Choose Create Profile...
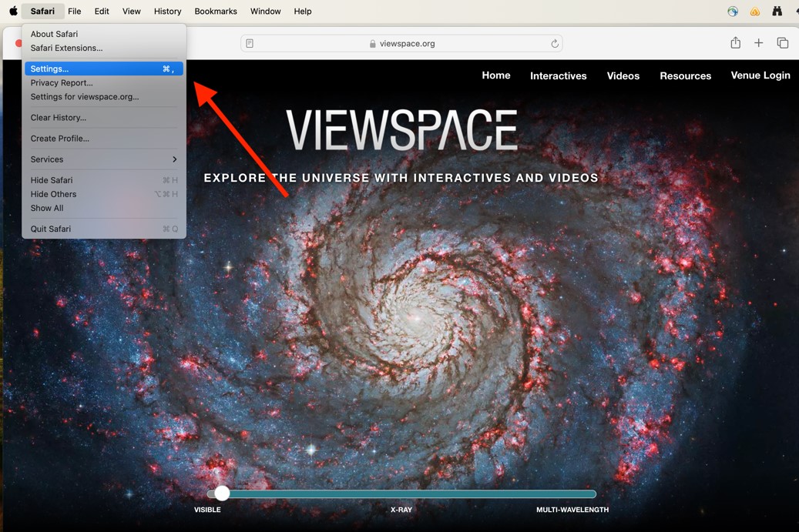 pyautogui.click(x=104, y=139)
